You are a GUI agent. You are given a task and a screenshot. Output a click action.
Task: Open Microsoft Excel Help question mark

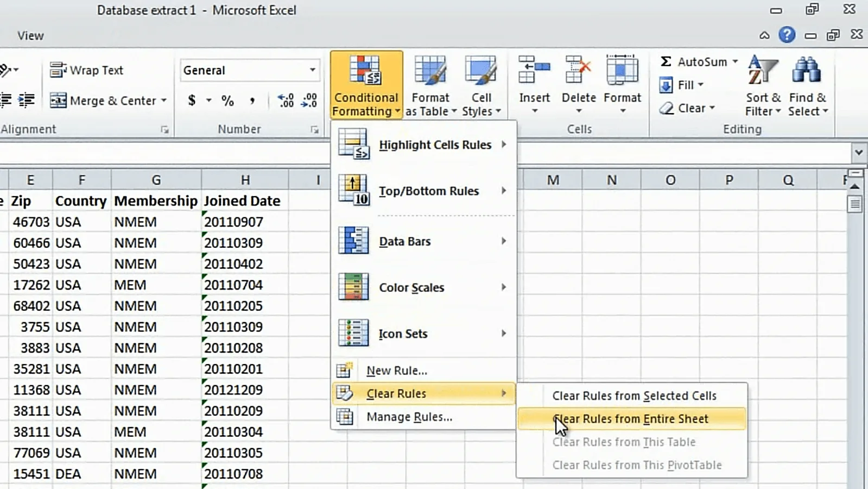point(787,35)
